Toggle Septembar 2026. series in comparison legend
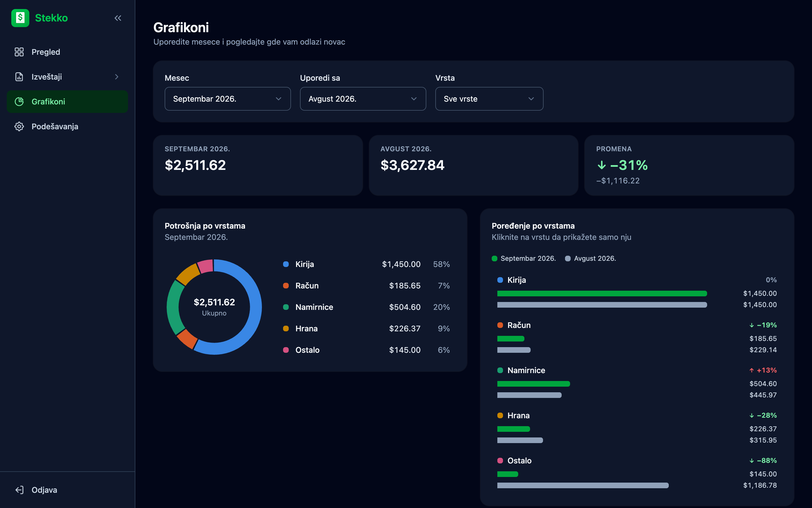Screen dimensions: 812x508 point(524,258)
